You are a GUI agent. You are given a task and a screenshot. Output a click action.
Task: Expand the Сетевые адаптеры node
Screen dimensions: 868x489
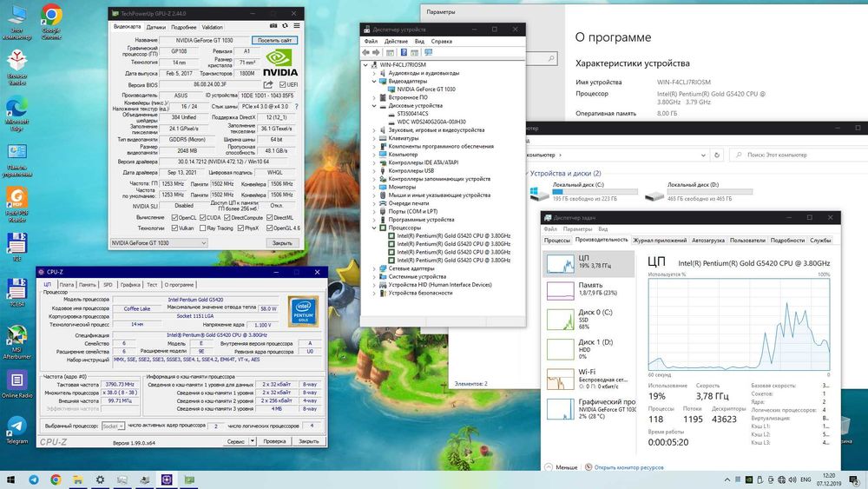point(374,268)
